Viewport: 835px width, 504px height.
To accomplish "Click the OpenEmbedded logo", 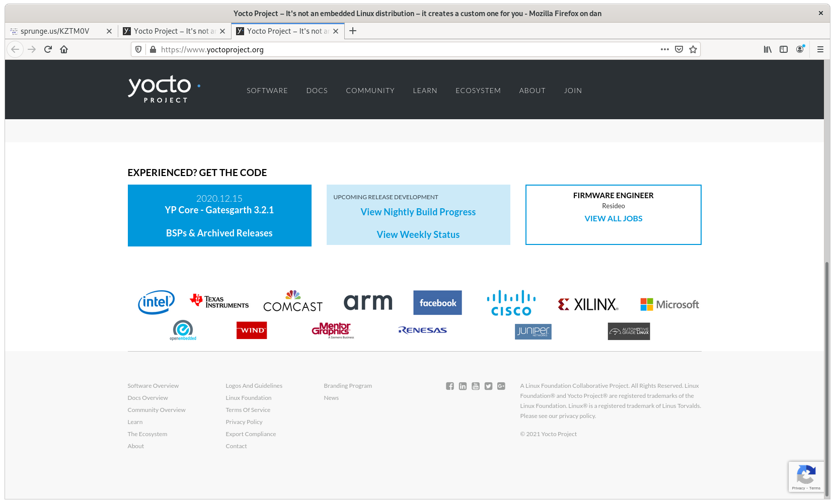I will [x=183, y=330].
